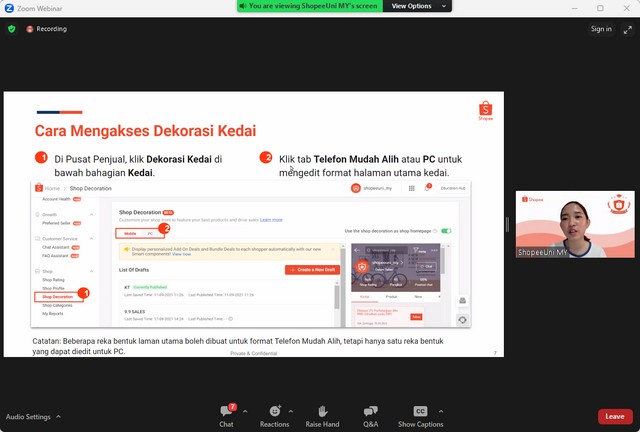
Task: Click Shop Decoration in the sidebar
Action: pyautogui.click(x=57, y=297)
